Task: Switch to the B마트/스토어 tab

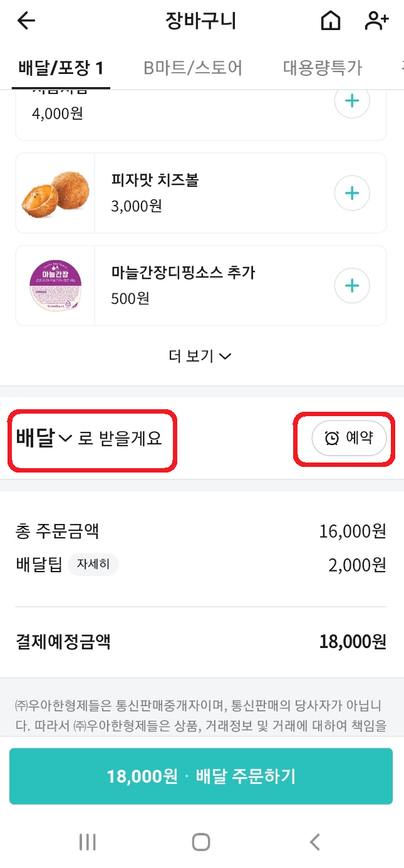Action: click(192, 65)
